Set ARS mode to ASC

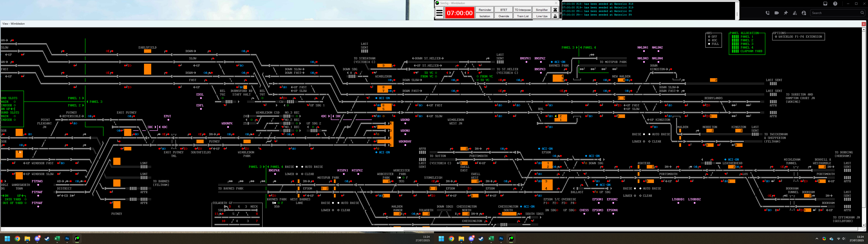(709, 40)
